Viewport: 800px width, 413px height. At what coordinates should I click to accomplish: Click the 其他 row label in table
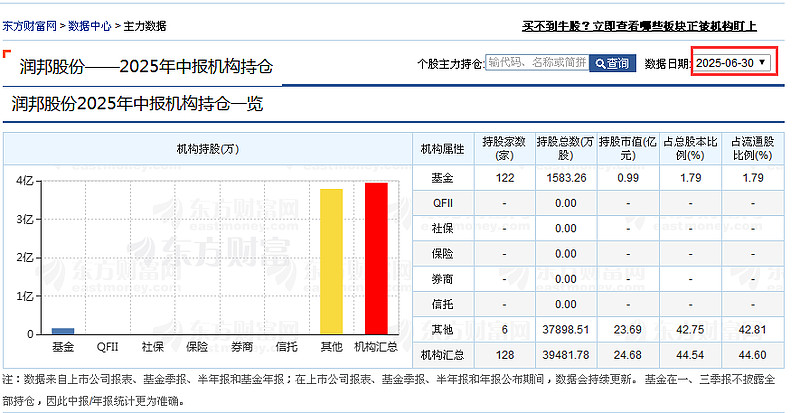[x=442, y=330]
